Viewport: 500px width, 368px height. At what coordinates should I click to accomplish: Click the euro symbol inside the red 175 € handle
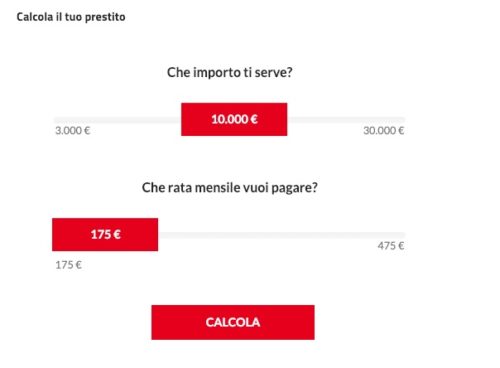click(x=117, y=234)
